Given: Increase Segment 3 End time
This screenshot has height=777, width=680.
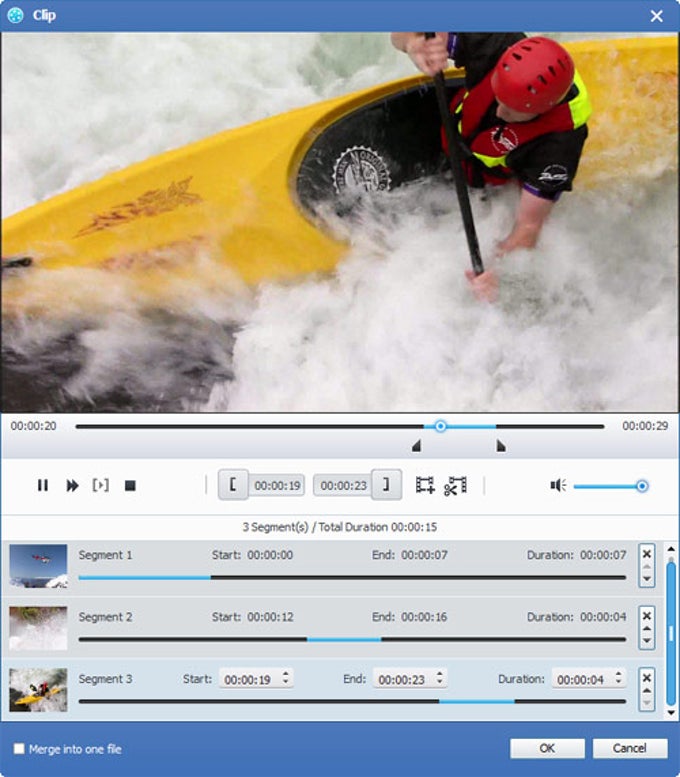Looking at the screenshot, I should tap(440, 674).
